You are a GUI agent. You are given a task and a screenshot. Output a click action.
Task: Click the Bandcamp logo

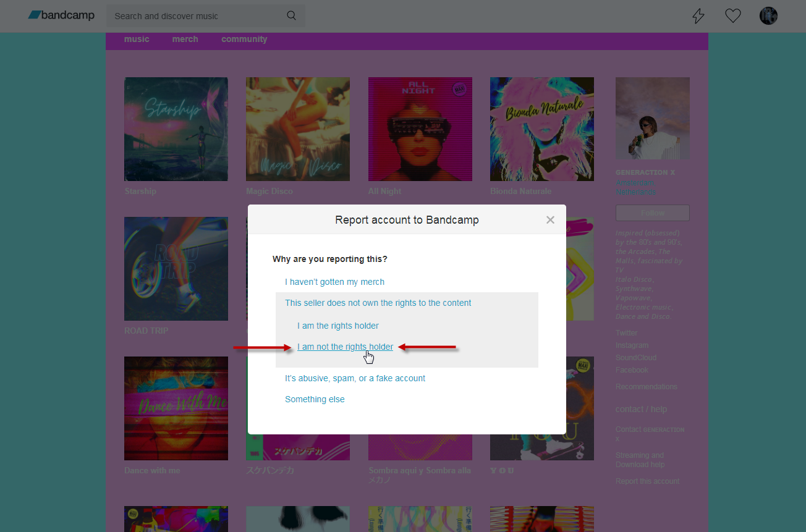pos(61,15)
